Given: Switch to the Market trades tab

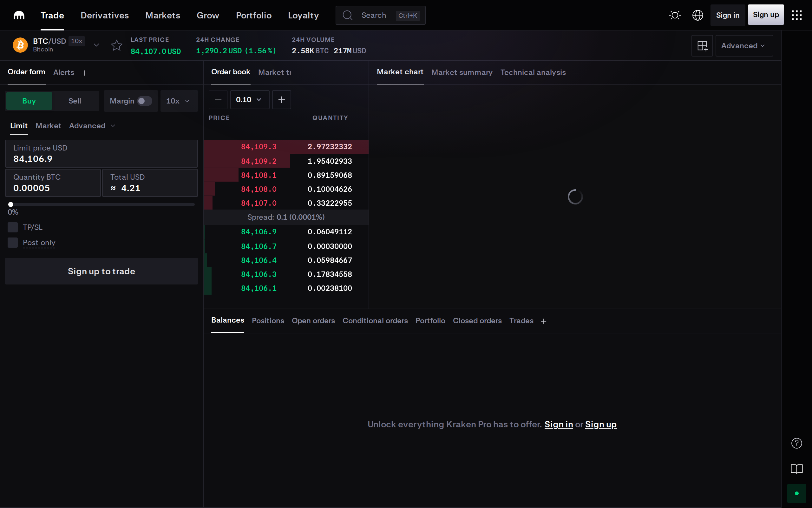Looking at the screenshot, I should (x=275, y=73).
